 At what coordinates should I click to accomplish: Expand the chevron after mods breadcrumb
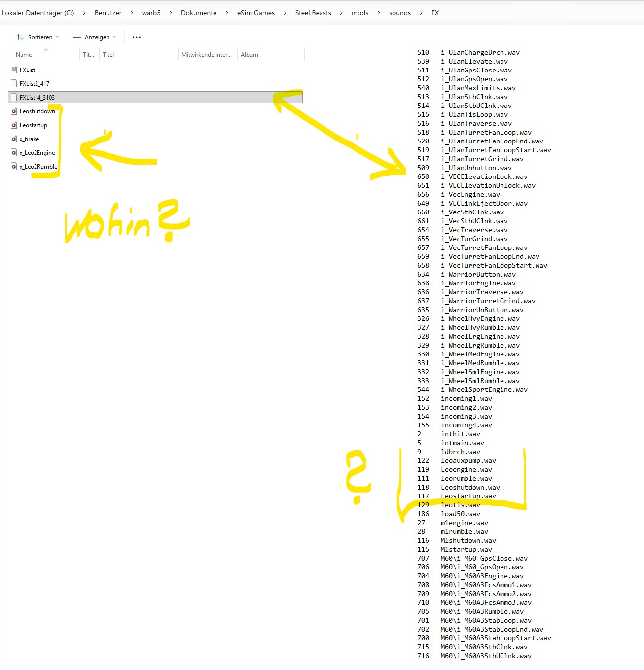[379, 13]
